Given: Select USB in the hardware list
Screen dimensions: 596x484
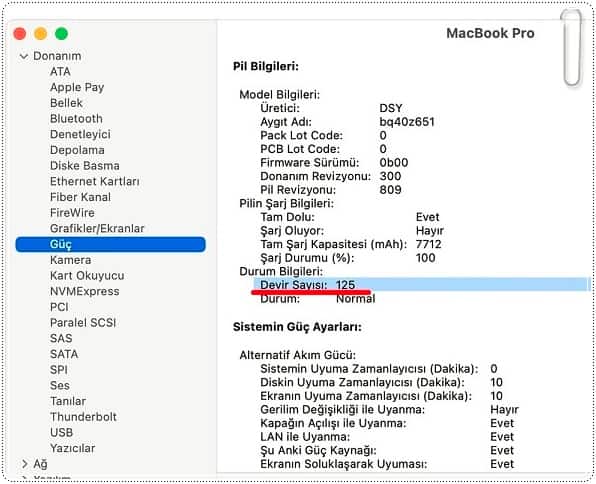Looking at the screenshot, I should 61,432.
